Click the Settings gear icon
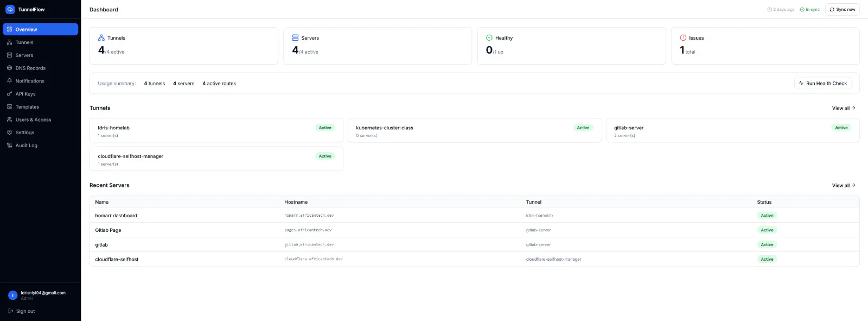Viewport: 868px width, 321px height. click(x=9, y=133)
